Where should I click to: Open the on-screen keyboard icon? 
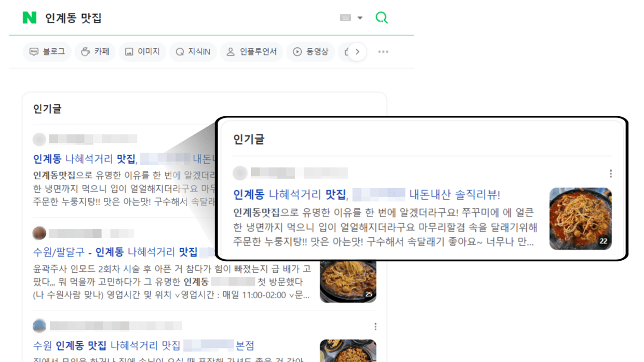(x=345, y=18)
